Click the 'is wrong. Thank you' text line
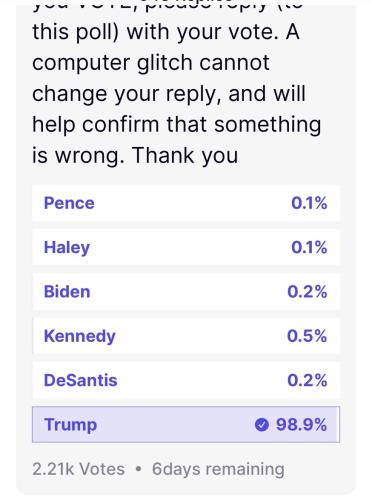The image size is (372, 500). (x=135, y=155)
